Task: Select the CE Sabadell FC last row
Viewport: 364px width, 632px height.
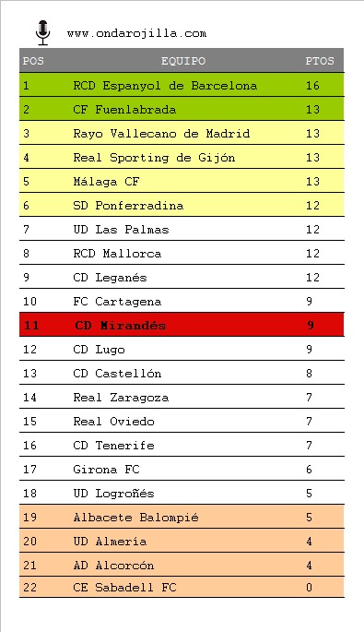Action: pos(182,588)
